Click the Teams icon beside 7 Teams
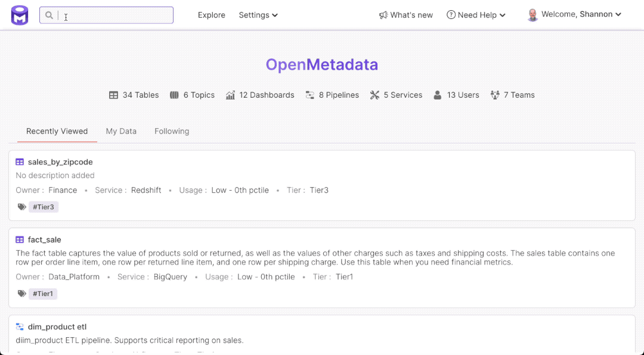644x355 pixels. [x=495, y=95]
